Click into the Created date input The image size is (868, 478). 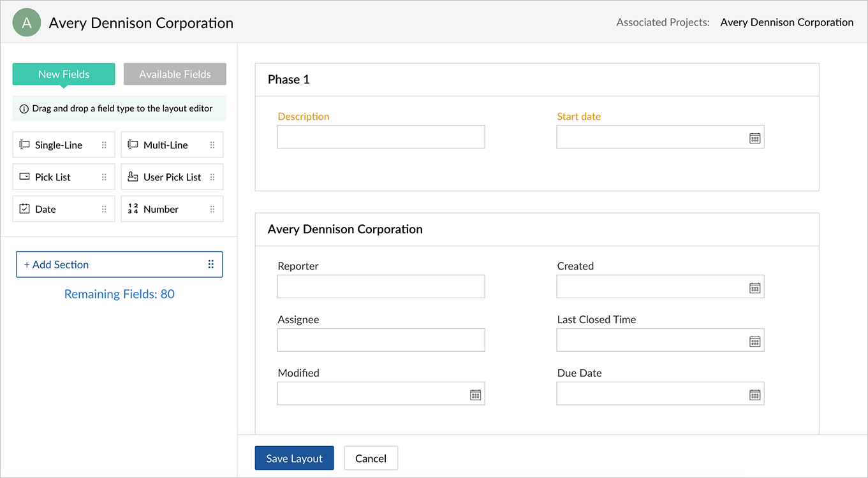click(660, 287)
